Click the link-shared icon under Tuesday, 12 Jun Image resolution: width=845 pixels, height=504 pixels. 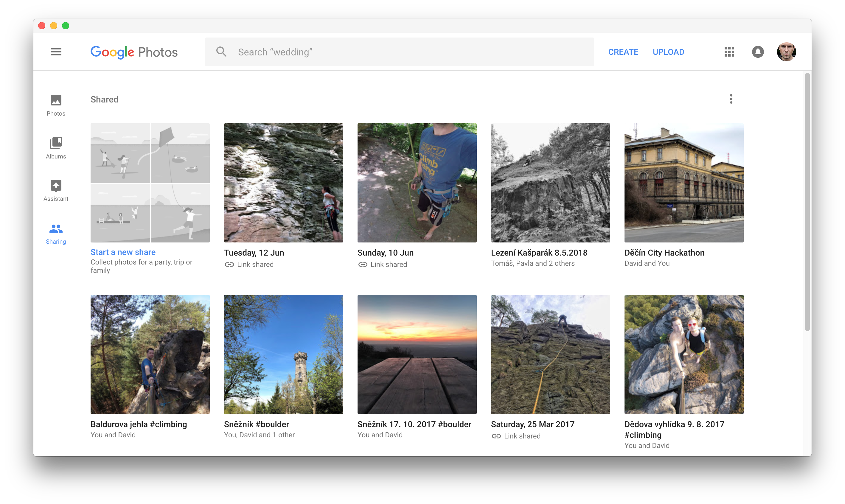coord(229,264)
